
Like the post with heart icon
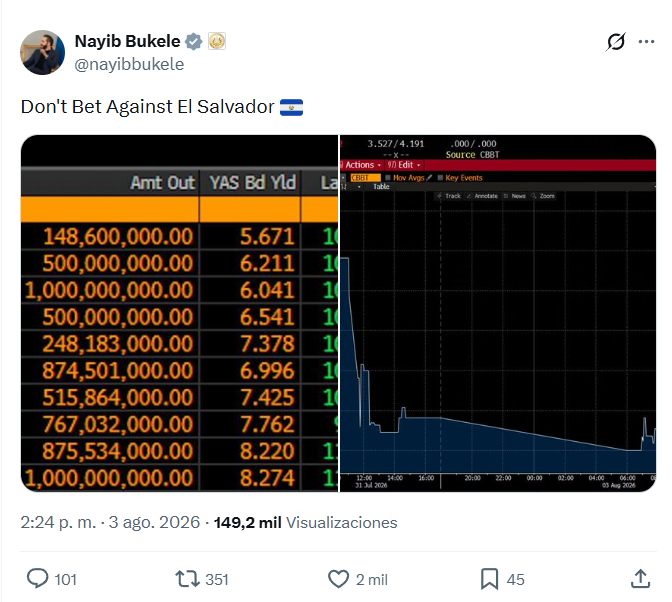point(339,579)
